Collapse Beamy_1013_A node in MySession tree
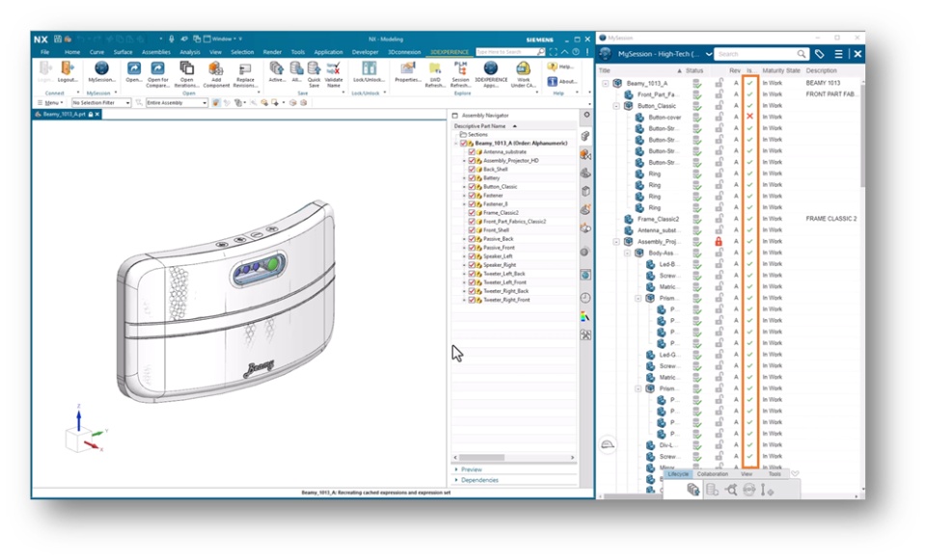Image resolution: width=926 pixels, height=560 pixels. coord(606,83)
